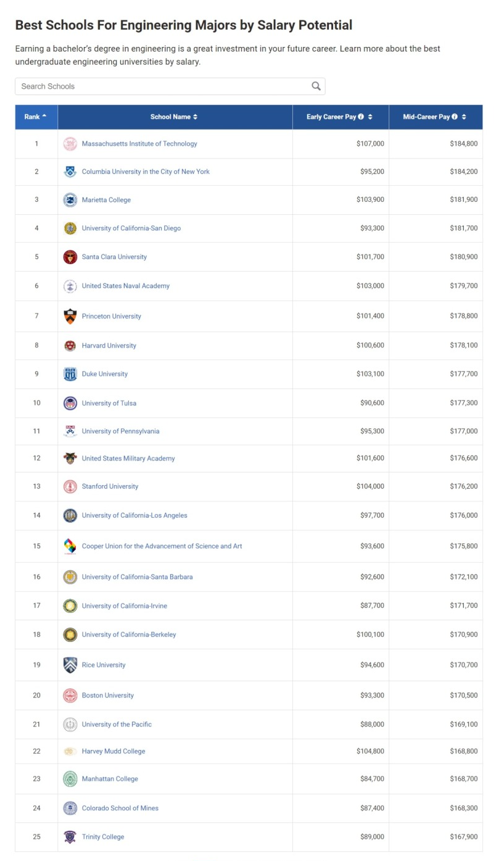Click the Mid-Career Pay info icon
The image size is (504, 861).
tap(455, 117)
